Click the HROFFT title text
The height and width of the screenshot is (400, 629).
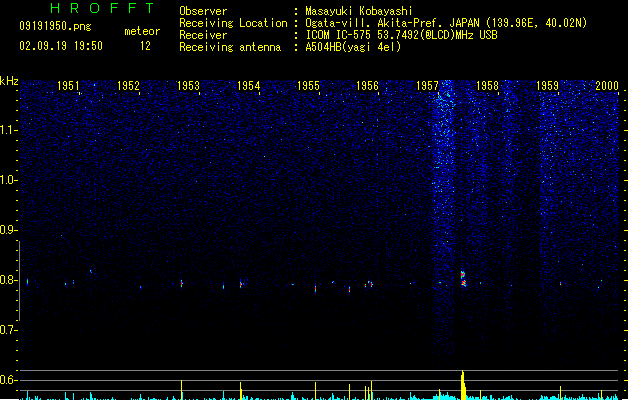click(x=102, y=8)
